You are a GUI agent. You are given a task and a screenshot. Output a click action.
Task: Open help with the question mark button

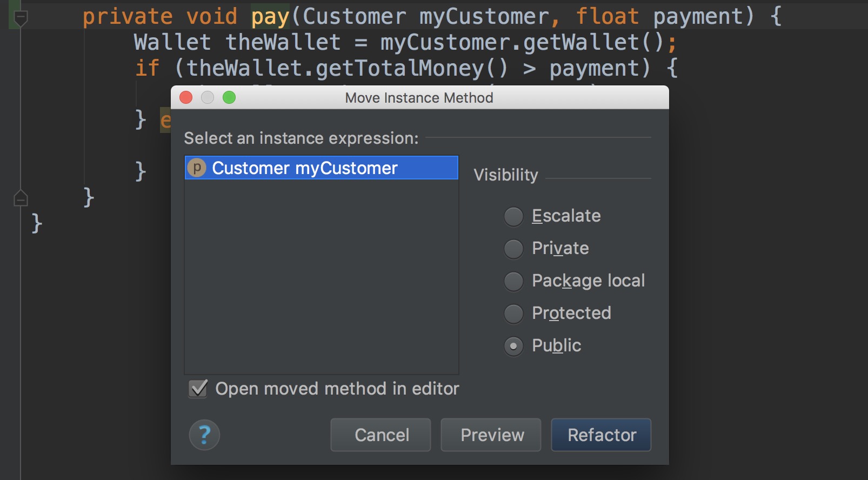(204, 435)
